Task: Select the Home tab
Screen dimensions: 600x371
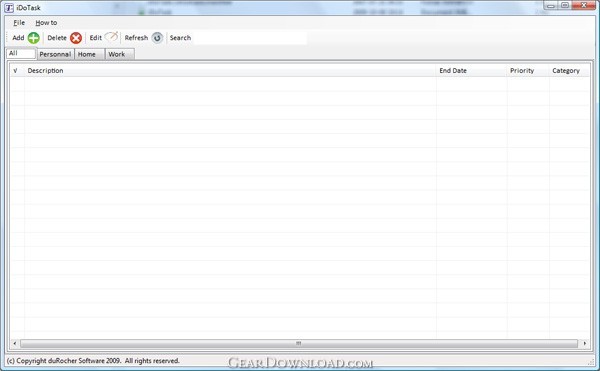Action: pos(90,54)
